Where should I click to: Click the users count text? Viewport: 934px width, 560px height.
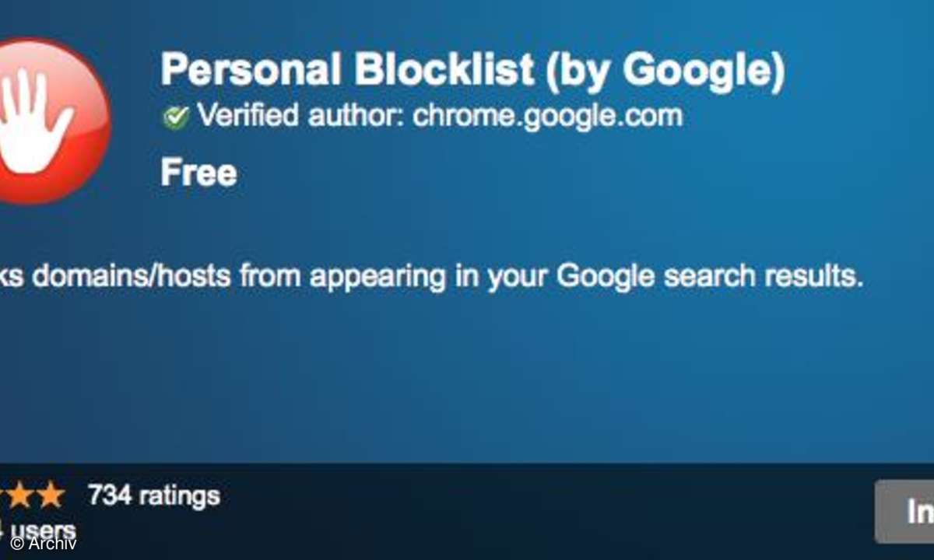tap(39, 530)
